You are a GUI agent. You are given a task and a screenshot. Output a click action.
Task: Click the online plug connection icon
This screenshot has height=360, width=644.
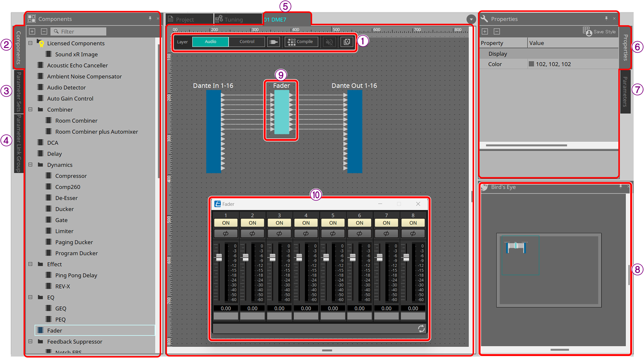273,42
